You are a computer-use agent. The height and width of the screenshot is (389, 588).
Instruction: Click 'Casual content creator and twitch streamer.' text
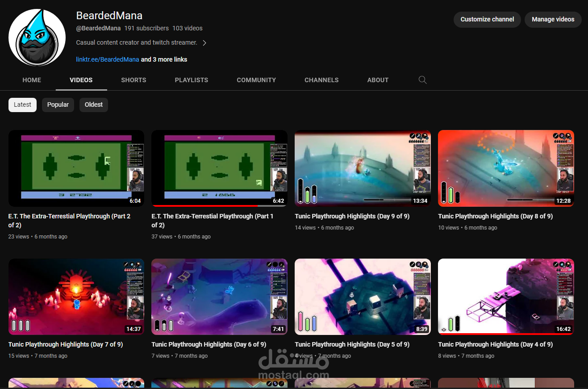pyautogui.click(x=137, y=43)
